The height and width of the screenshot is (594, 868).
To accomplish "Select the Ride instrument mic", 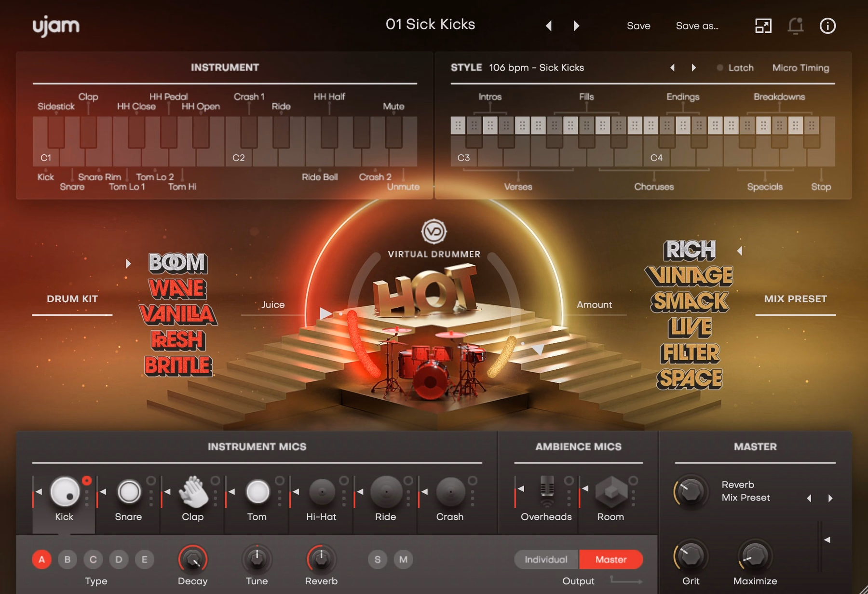I will click(386, 492).
